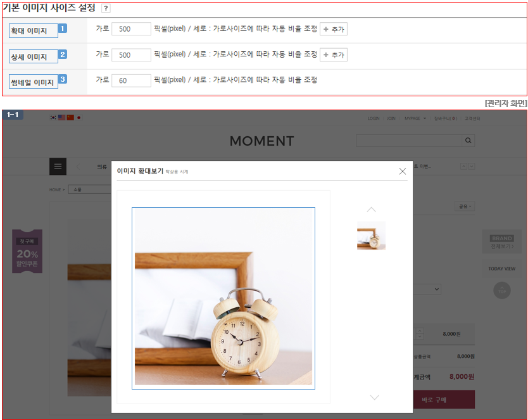Select the Japanese flag language icon
This screenshot has height=420, width=528.
point(79,118)
